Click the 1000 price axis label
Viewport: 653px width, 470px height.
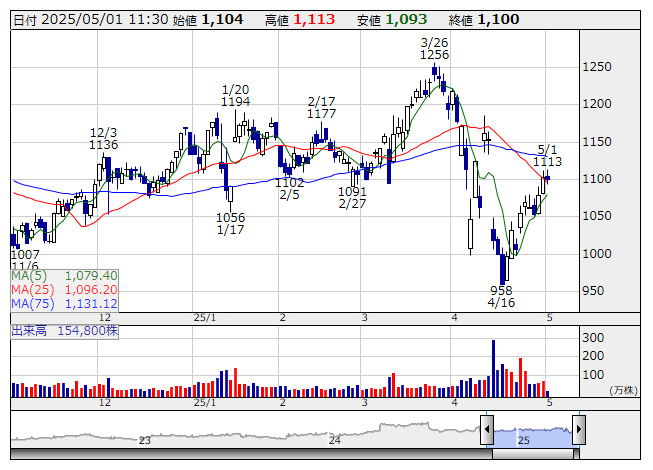click(597, 254)
